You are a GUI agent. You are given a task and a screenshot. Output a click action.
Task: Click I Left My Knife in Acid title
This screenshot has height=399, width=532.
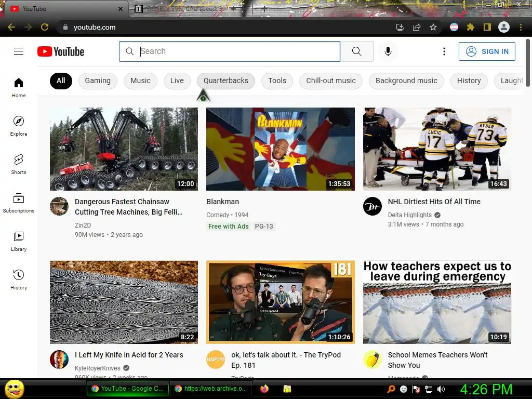click(129, 355)
